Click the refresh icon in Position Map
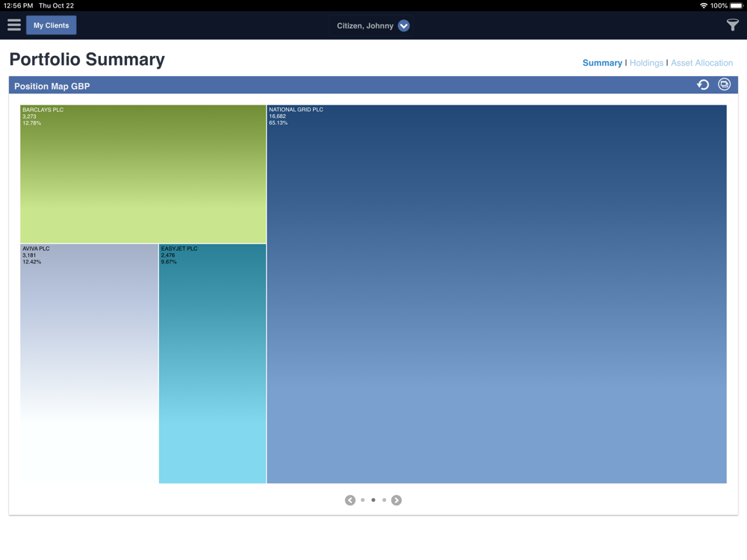The height and width of the screenshot is (560, 747). pos(703,85)
